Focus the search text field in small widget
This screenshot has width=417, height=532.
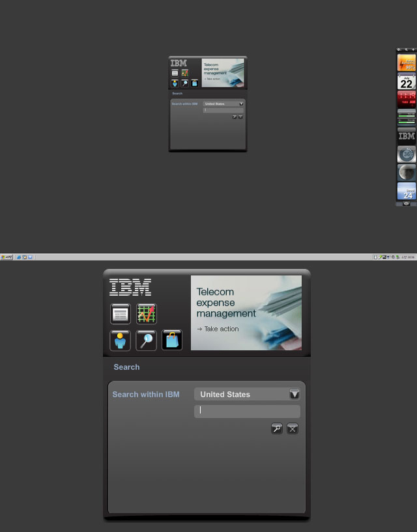(223, 110)
